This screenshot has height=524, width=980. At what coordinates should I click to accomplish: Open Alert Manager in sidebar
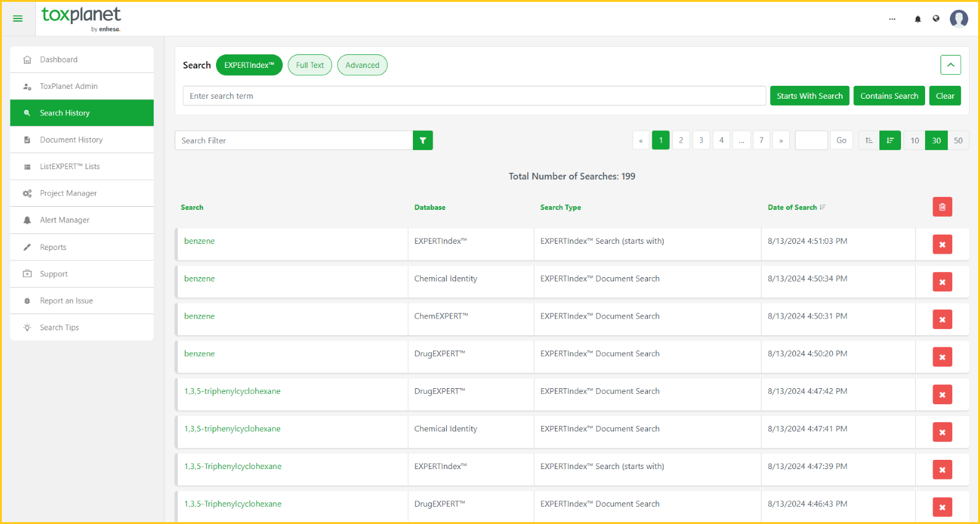coord(65,220)
